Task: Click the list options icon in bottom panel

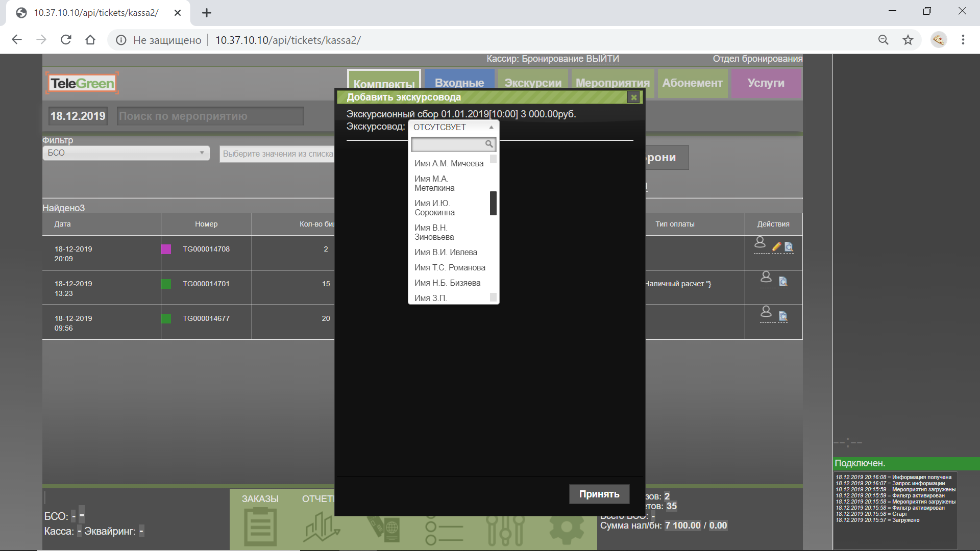Action: coord(444,531)
